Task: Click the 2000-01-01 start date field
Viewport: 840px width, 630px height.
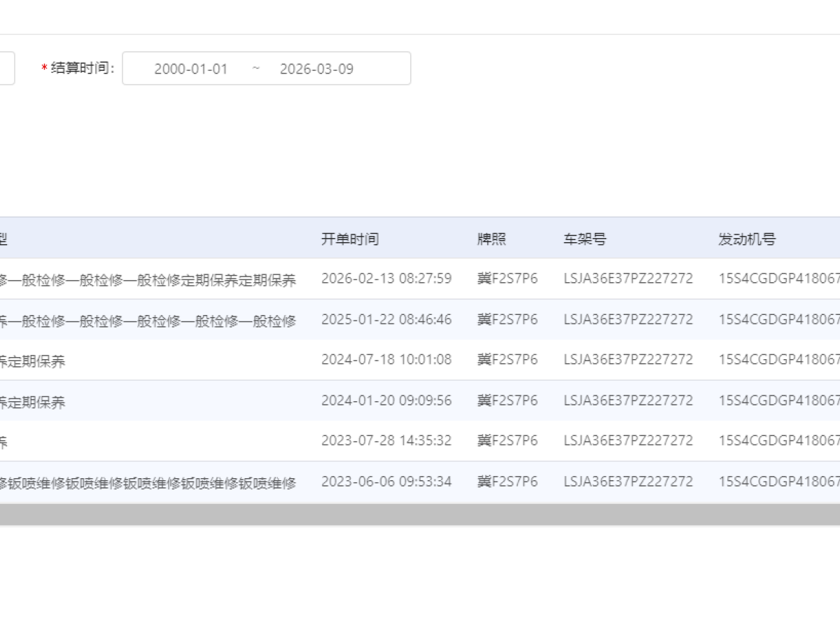Action: (x=190, y=69)
